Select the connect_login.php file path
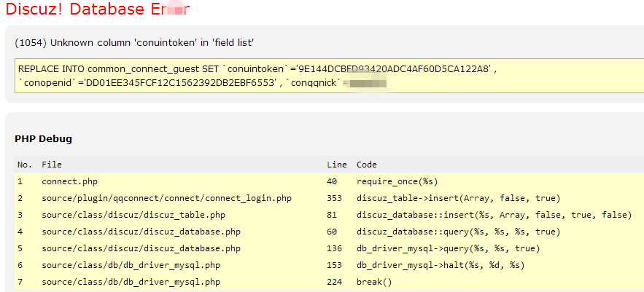 [x=166, y=198]
